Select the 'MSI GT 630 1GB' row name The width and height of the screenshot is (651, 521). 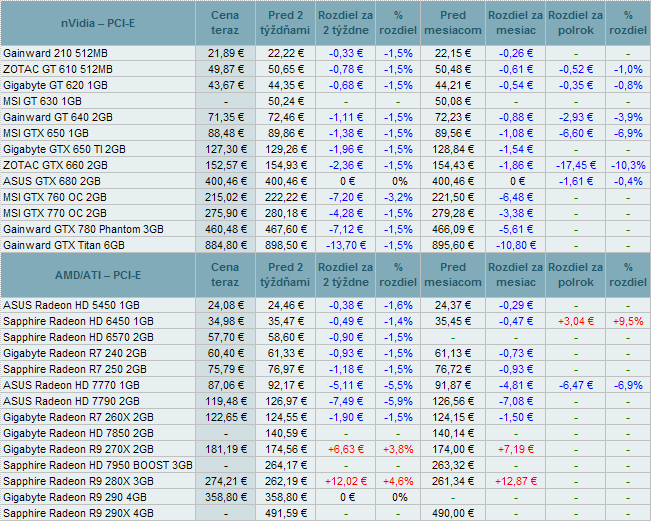point(42,101)
